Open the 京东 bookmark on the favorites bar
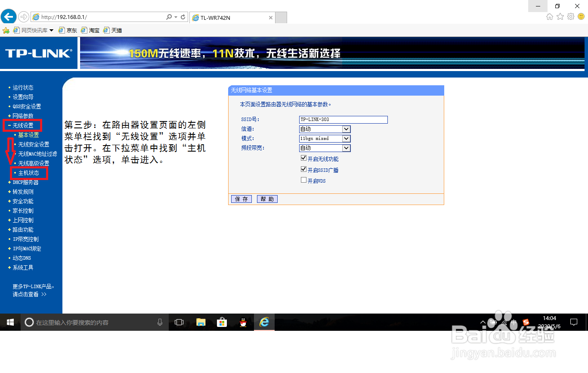The height and width of the screenshot is (373, 588). pos(71,30)
